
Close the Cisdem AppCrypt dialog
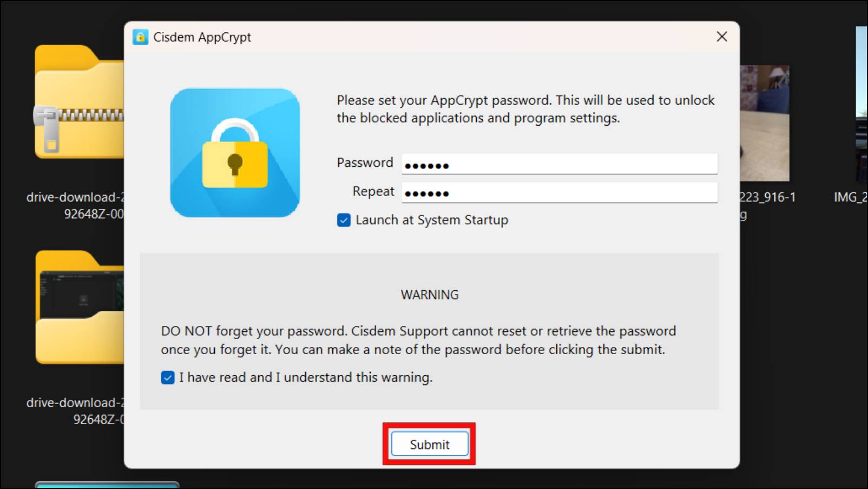722,37
